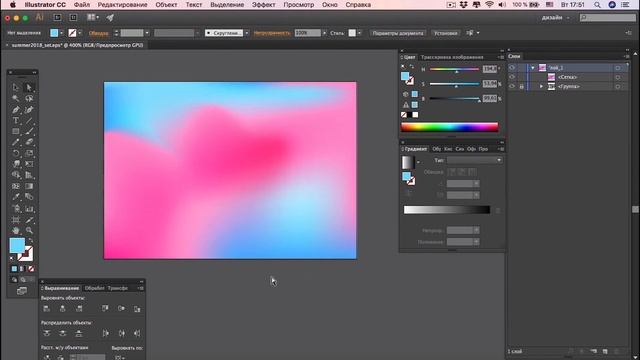This screenshot has width=640, height=360.
Task: Open the stroke color dropdown in control bar
Action: 80,33
